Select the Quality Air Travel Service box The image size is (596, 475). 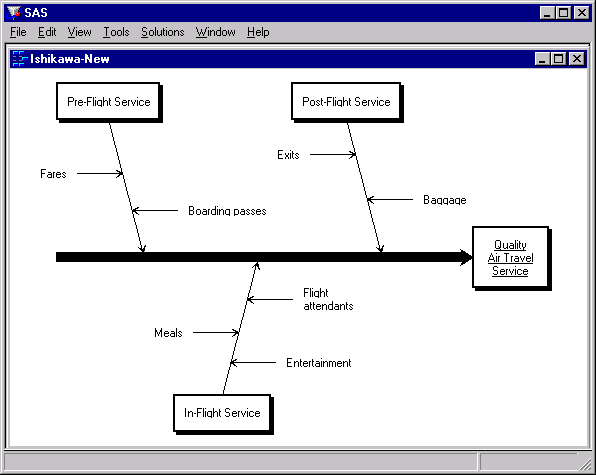[511, 258]
